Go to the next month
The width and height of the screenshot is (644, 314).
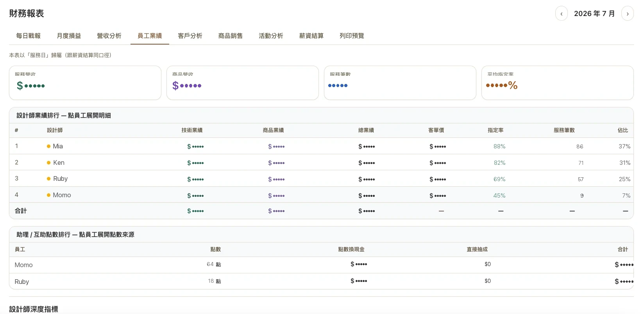628,14
